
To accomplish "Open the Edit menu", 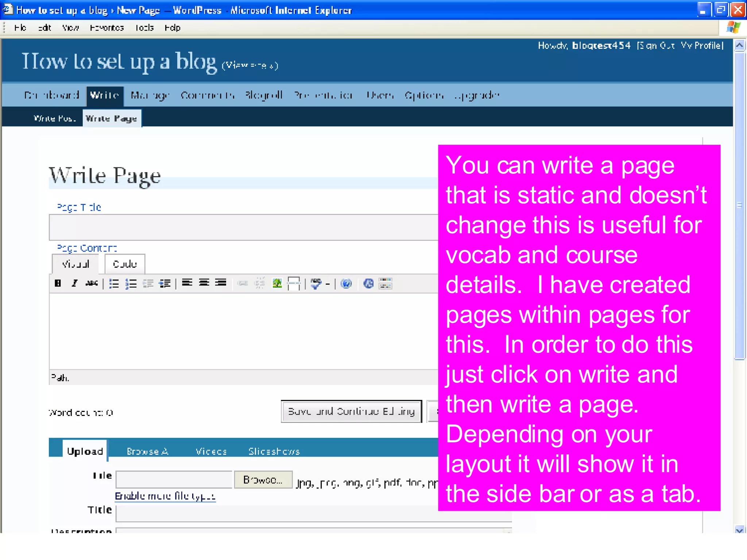I will [44, 28].
